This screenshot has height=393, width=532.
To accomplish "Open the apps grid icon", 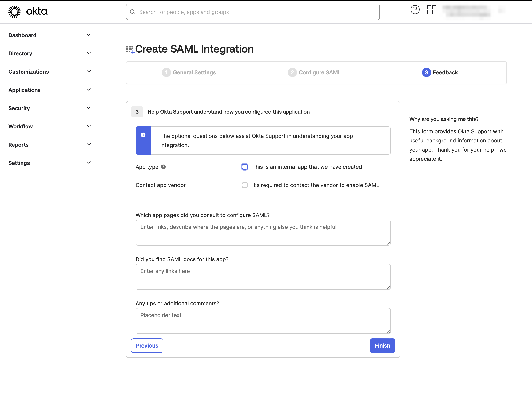I will [432, 10].
